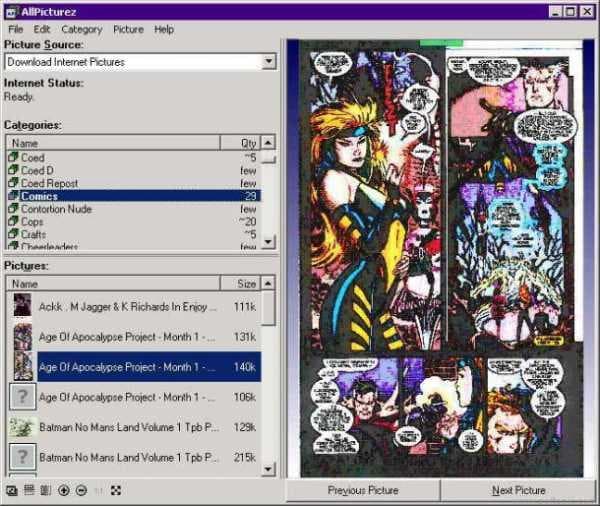The height and width of the screenshot is (506, 600).
Task: Click the horizontal rows layout icon
Action: click(29, 490)
